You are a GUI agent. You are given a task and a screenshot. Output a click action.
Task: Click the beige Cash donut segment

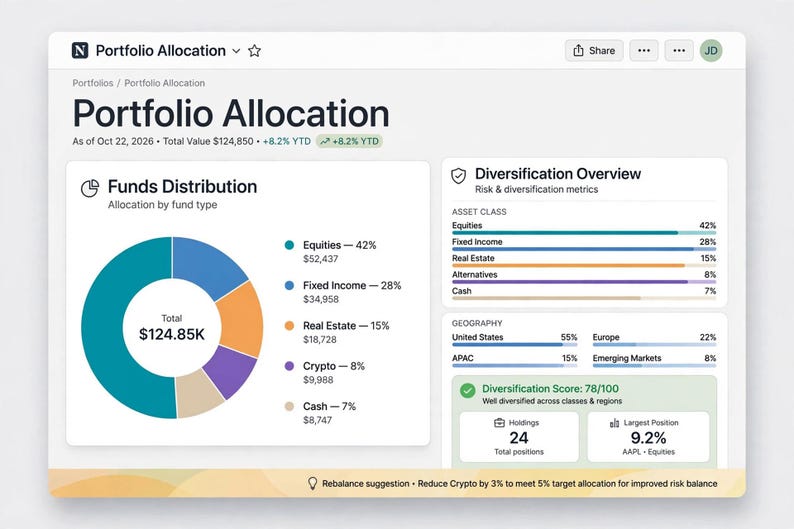tap(198, 394)
